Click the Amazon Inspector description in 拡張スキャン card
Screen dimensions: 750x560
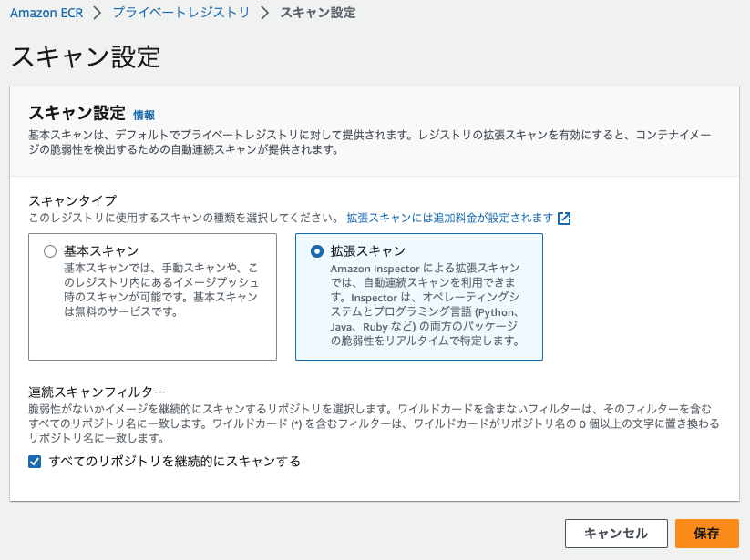[x=425, y=304]
